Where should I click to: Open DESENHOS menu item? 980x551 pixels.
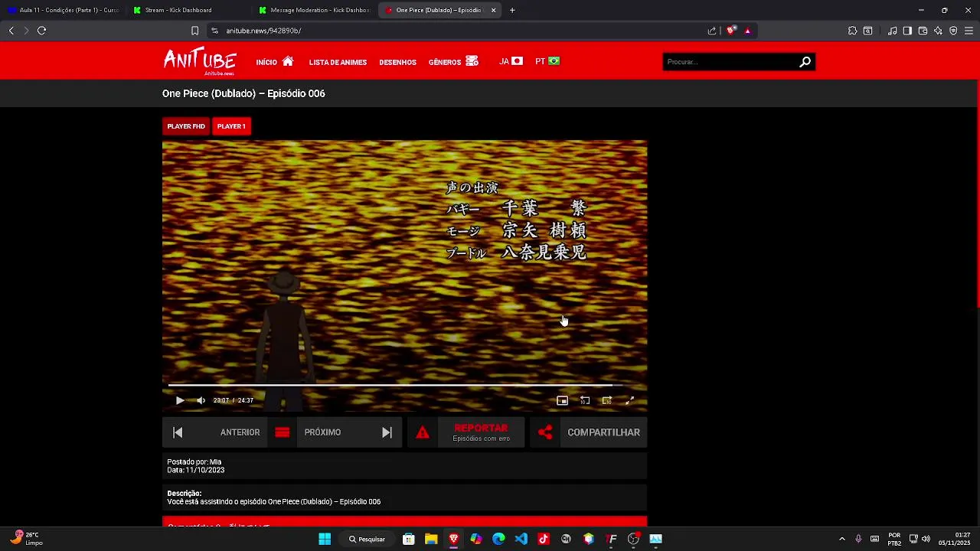coord(397,62)
